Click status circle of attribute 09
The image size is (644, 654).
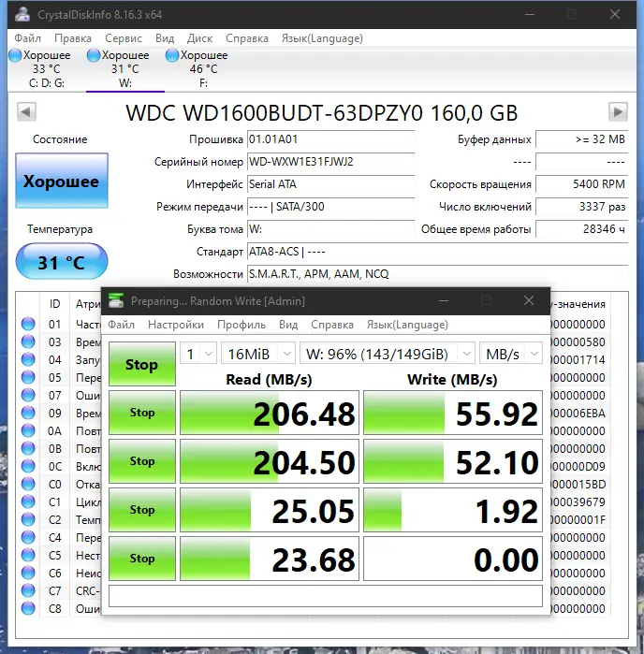click(x=28, y=413)
